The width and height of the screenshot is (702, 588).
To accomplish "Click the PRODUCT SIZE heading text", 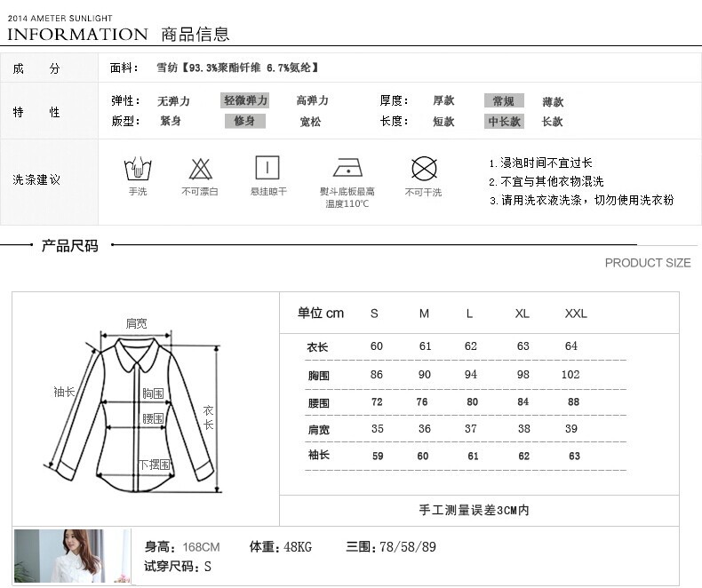I will coord(647,263).
